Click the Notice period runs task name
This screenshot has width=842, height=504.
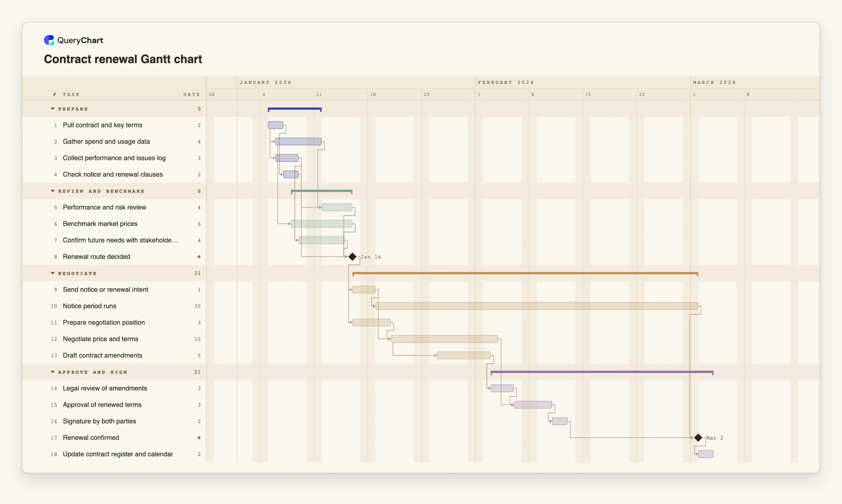coord(90,306)
